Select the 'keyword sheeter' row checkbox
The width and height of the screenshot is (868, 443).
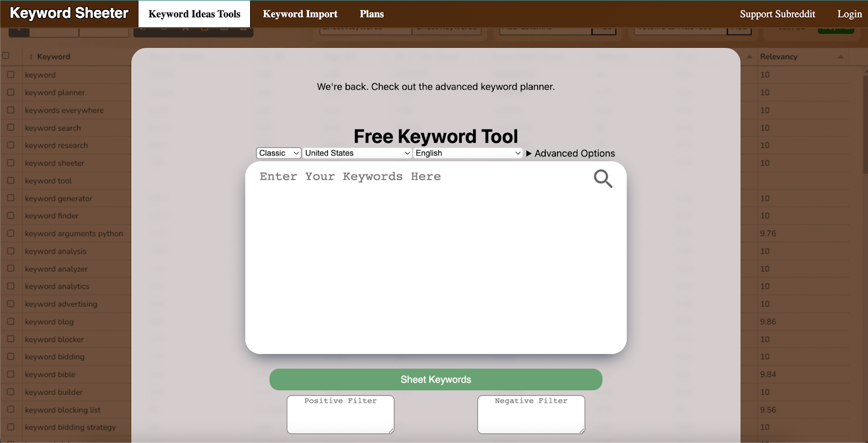(x=11, y=163)
